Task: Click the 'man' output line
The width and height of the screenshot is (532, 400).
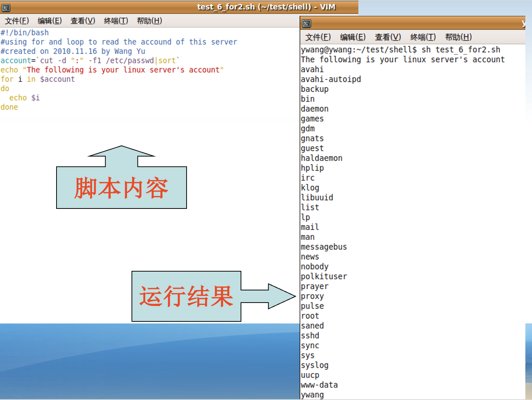Action: pos(308,237)
